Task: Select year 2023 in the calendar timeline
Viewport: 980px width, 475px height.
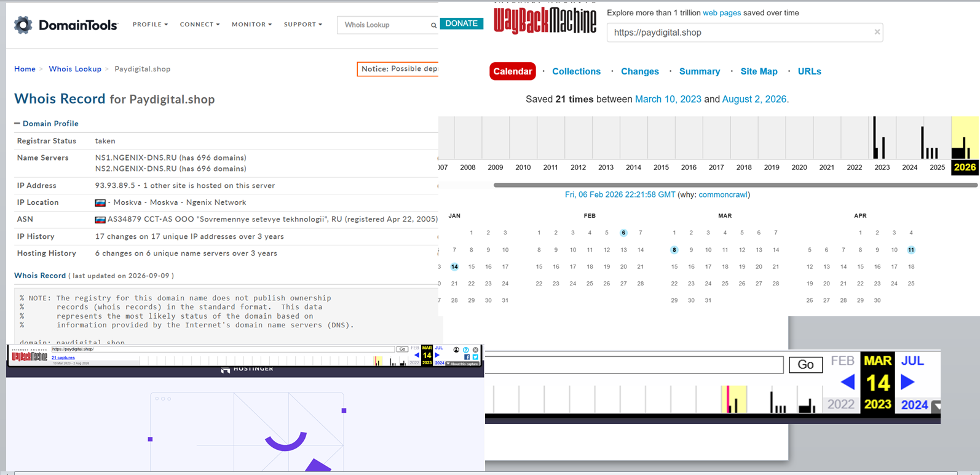Action: click(x=882, y=167)
